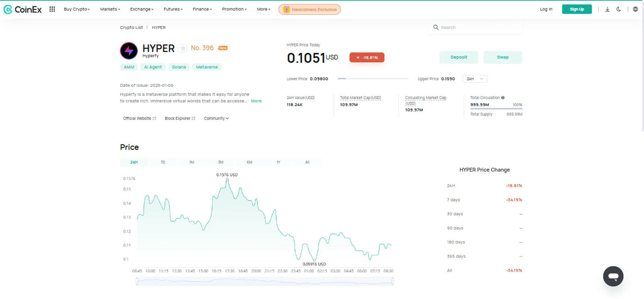Click the lower-upper price range bar
Viewport: 644px width, 299px height.
(x=373, y=79)
